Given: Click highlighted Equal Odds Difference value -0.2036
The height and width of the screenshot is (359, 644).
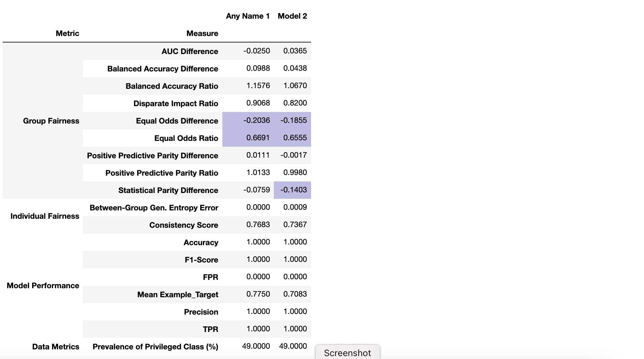Looking at the screenshot, I should tap(256, 120).
